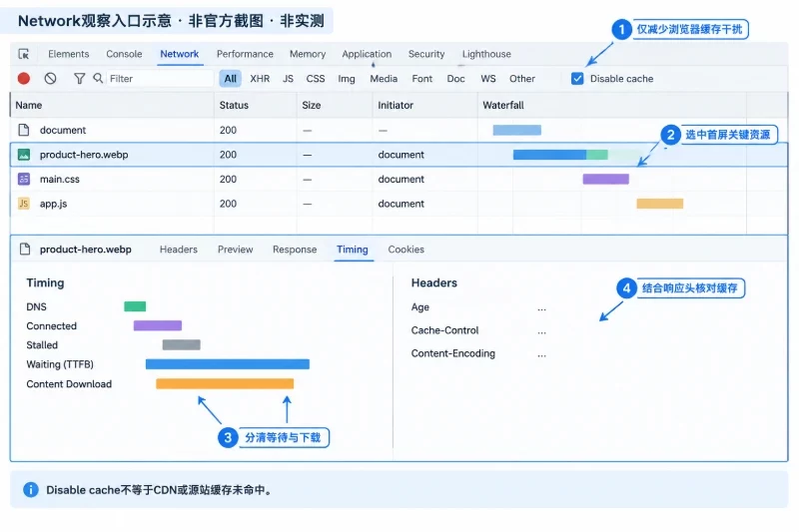Select the app.js request row
The width and height of the screenshot is (799, 532).
[x=399, y=204]
